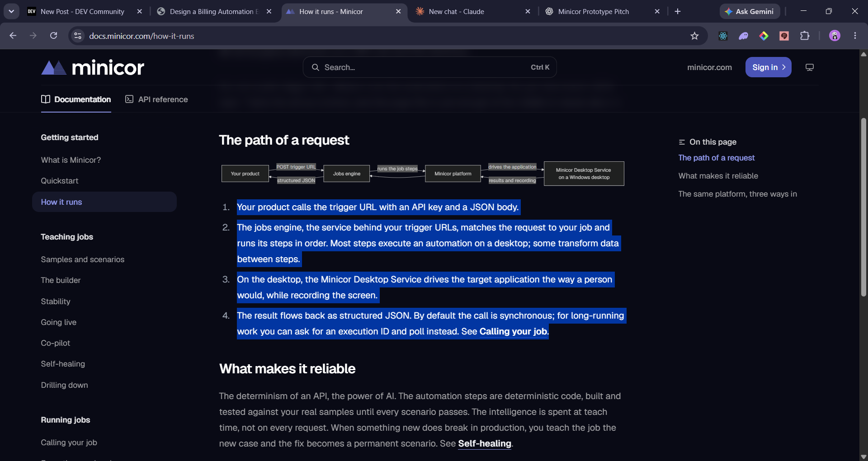Open the Chrome three-dot menu
The height and width of the screenshot is (461, 868).
coord(855,36)
